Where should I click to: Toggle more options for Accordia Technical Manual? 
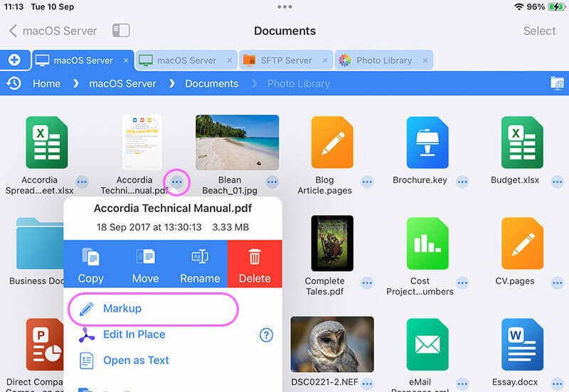(x=177, y=182)
